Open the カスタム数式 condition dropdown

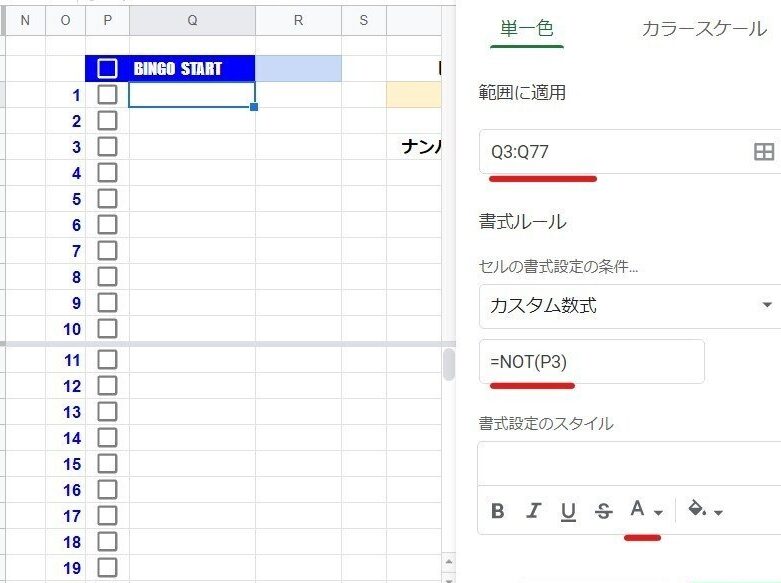[x=630, y=306]
